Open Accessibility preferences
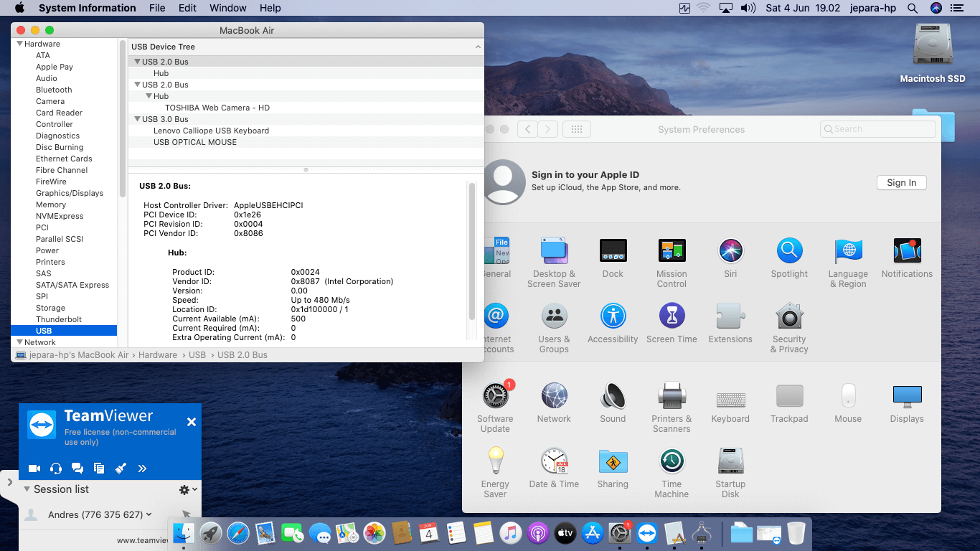Image resolution: width=980 pixels, height=551 pixels. tap(613, 317)
